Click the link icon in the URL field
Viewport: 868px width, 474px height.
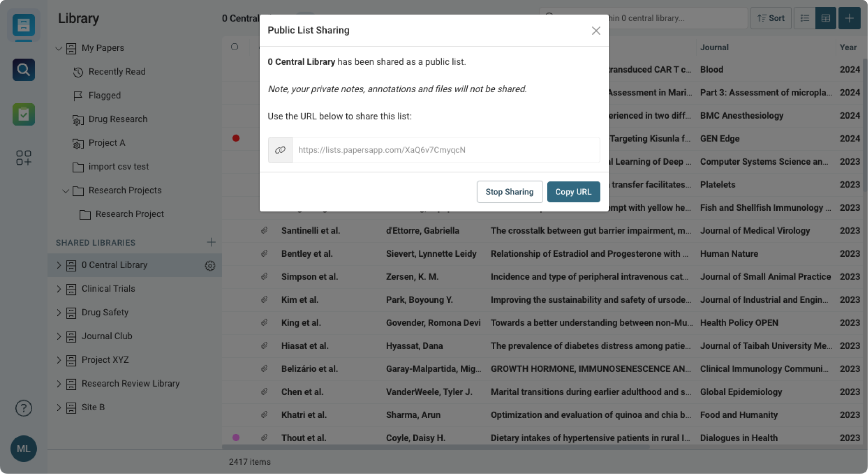tap(280, 150)
